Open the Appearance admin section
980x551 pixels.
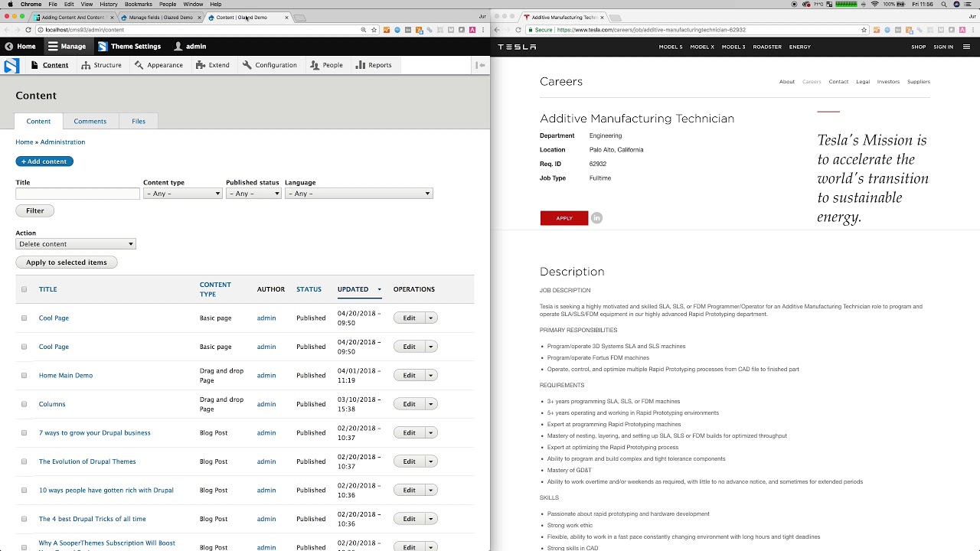point(158,65)
